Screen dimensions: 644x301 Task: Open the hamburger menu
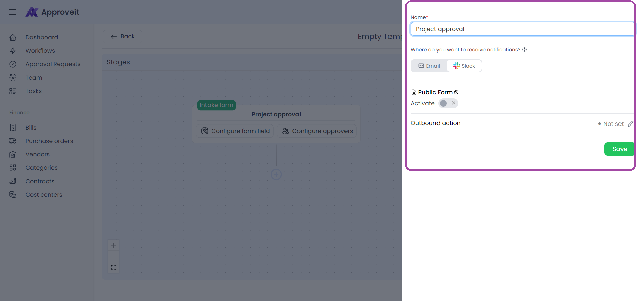(x=13, y=12)
